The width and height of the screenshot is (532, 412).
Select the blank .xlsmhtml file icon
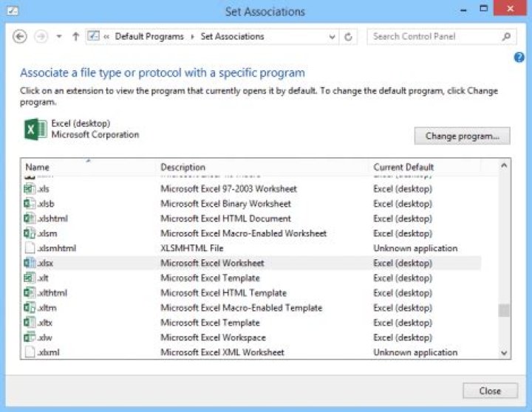tap(30, 248)
